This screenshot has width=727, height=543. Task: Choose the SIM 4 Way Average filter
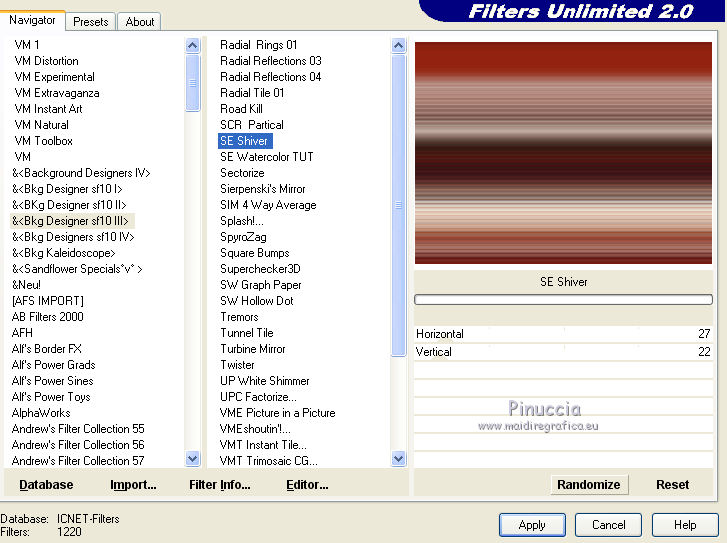(x=268, y=205)
